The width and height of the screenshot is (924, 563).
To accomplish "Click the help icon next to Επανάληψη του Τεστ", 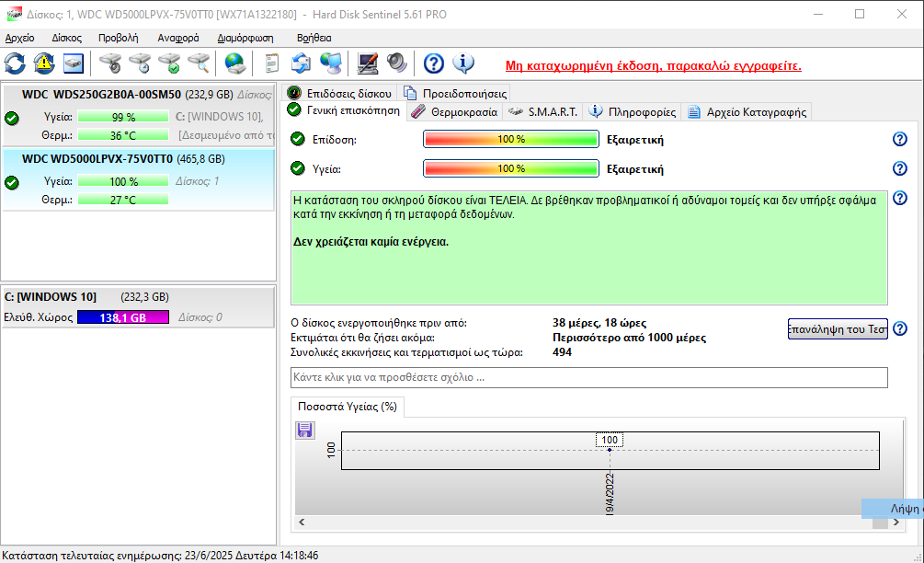I will point(900,329).
